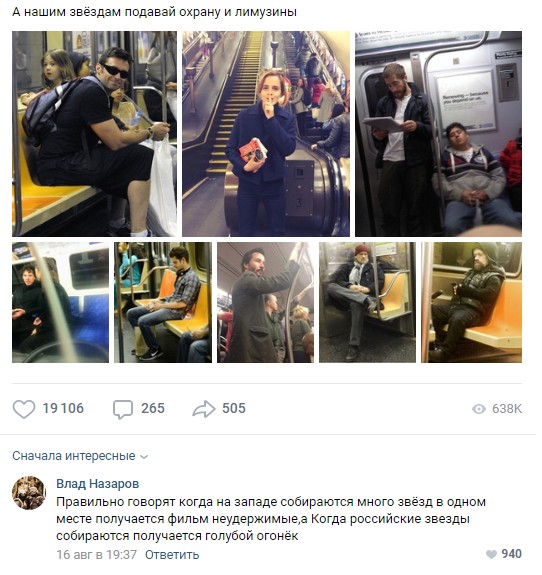The image size is (542, 575).
Task: Open photo of woman on escalator
Action: pos(266,134)
